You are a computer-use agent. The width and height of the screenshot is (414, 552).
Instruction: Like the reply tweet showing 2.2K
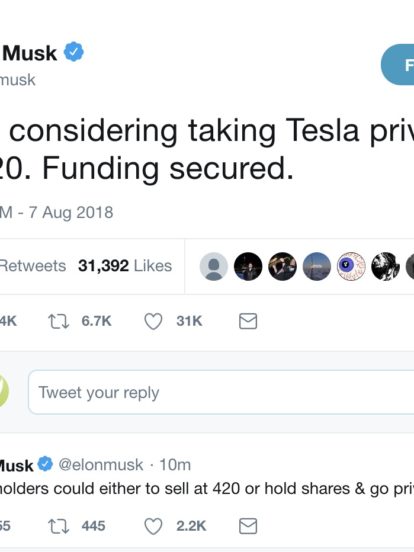153,526
